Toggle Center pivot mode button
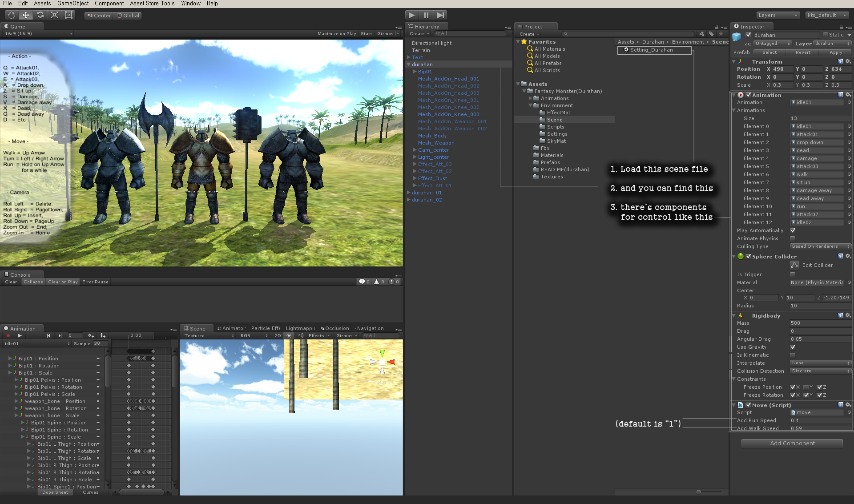The width and height of the screenshot is (854, 504). point(99,16)
